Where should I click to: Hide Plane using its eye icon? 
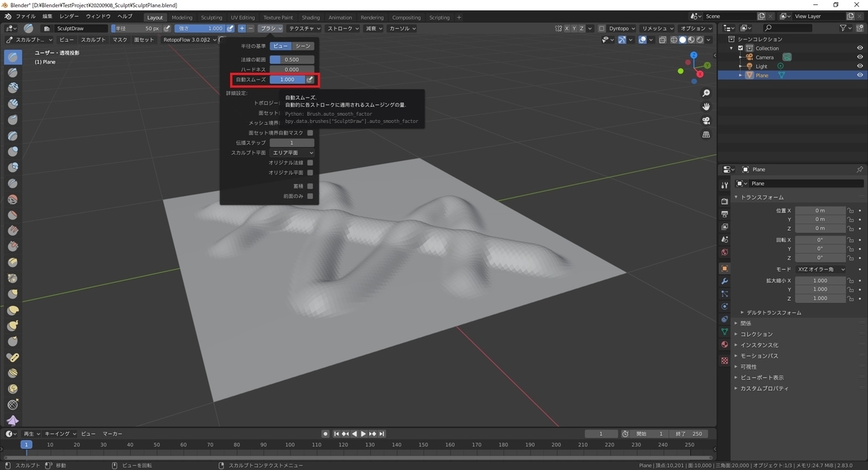(x=860, y=75)
